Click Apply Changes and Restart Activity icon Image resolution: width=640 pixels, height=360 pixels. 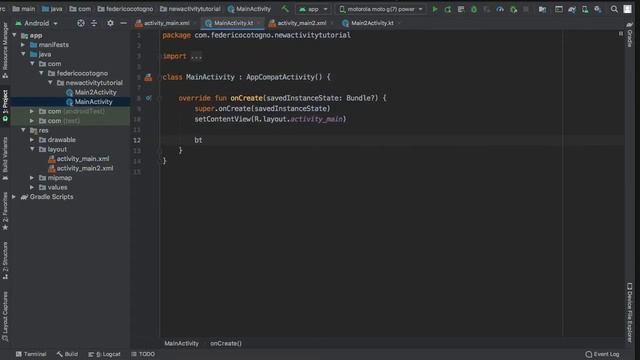(448, 9)
